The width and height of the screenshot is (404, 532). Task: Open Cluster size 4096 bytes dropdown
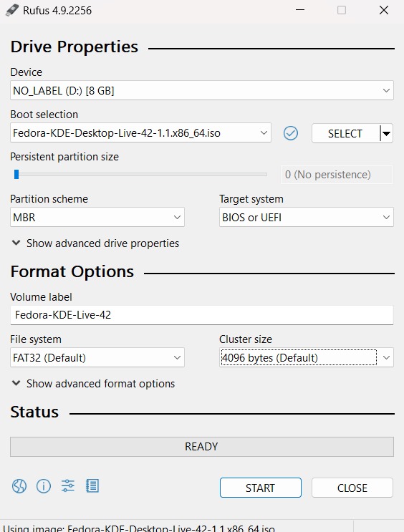click(x=307, y=357)
